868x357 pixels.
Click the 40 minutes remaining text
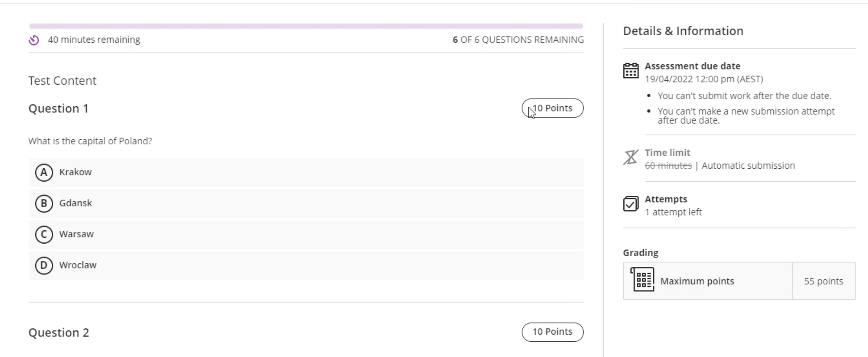click(94, 40)
